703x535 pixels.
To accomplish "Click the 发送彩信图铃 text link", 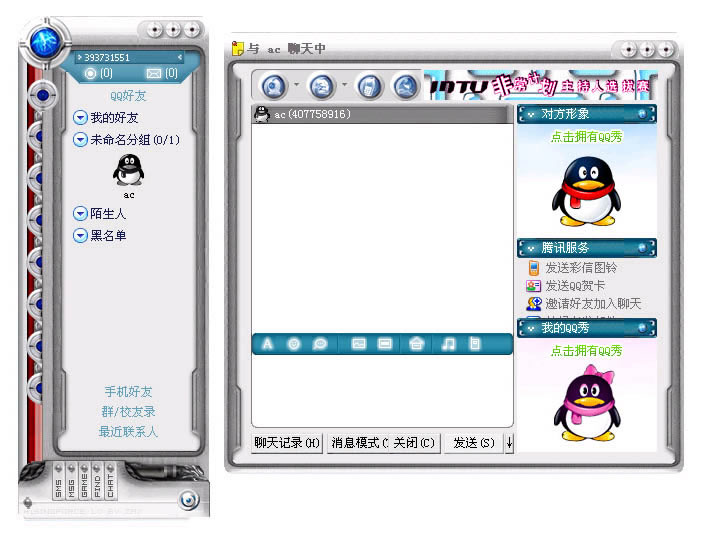I will pos(581,268).
